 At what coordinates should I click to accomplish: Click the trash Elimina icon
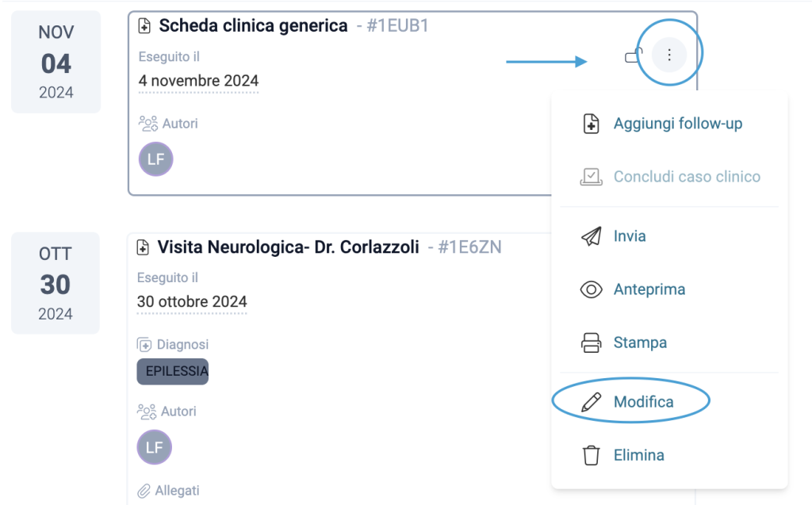(x=591, y=455)
